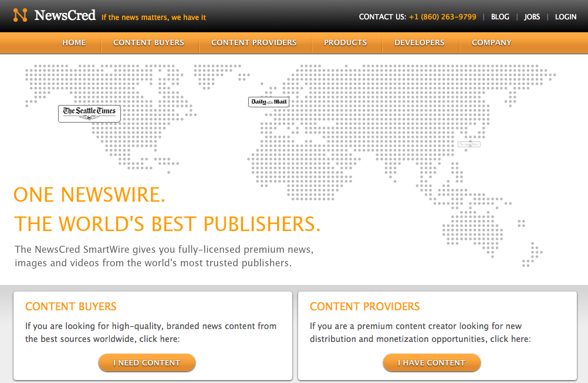Open the PRODUCTS navigation menu
The height and width of the screenshot is (383, 588).
[x=346, y=43]
